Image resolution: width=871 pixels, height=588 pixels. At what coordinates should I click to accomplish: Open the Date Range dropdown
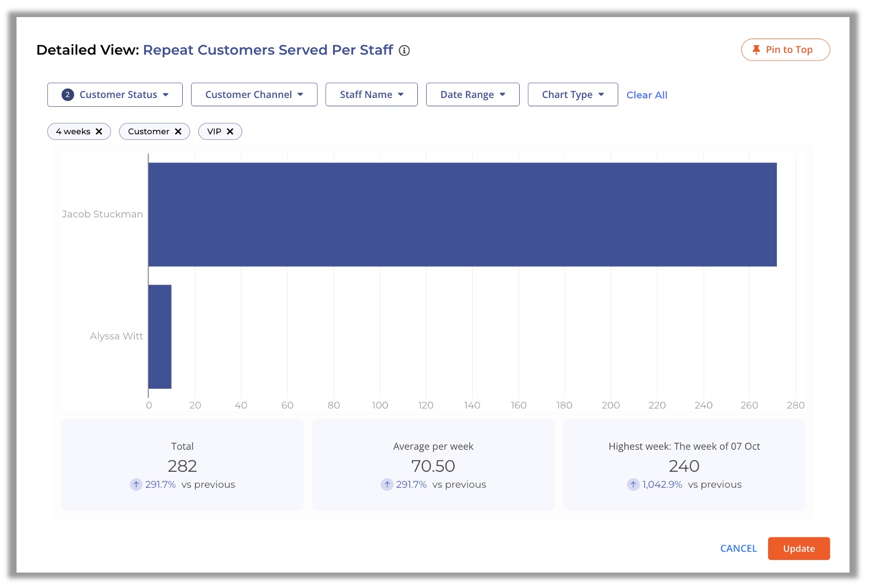[473, 95]
